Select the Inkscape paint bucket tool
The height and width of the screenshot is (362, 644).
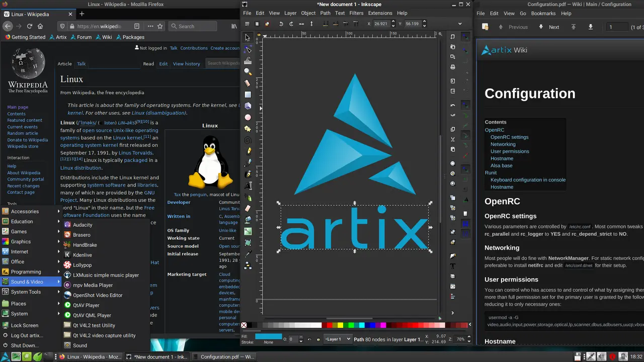248,220
